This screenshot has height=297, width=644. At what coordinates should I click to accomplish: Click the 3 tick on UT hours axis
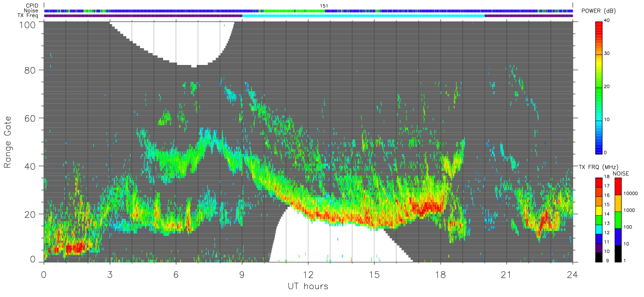click(110, 274)
